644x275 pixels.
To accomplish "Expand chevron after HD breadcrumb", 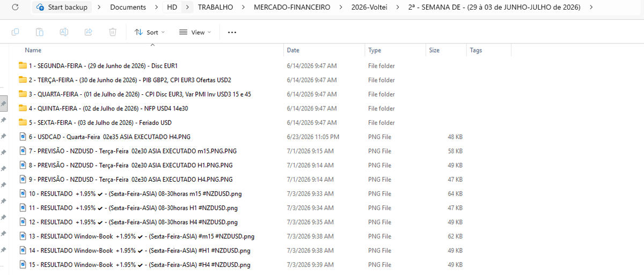I will 187,8.
